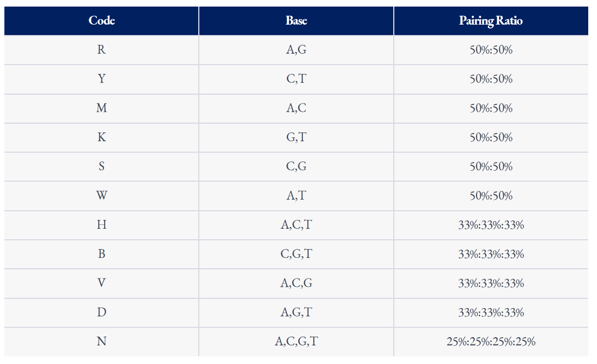The image size is (597, 364).
Task: Click the A,C,G,T base cell
Action: (x=296, y=342)
